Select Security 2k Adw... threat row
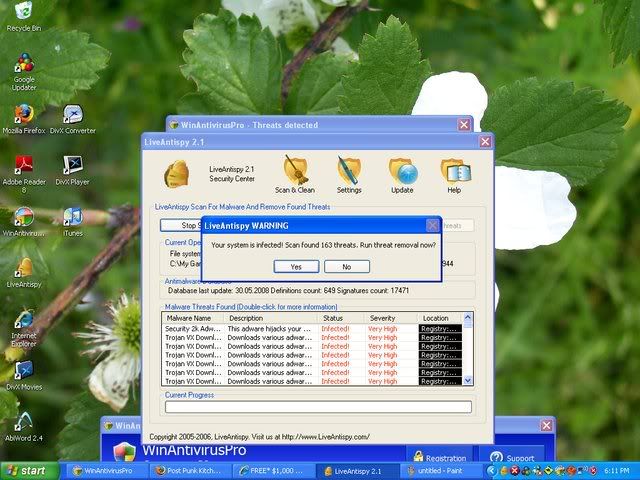640x480 pixels. [x=312, y=329]
